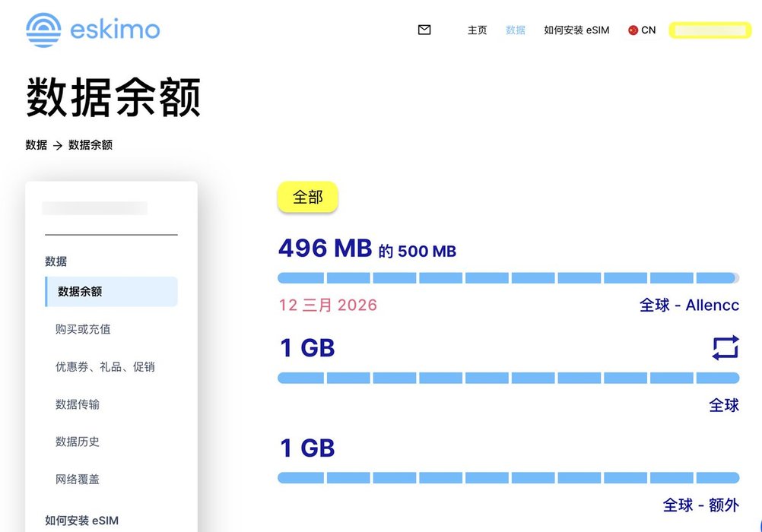This screenshot has height=532, width=762.
Task: Click 如何安装 eSIM sidebar heading
Action: click(81, 521)
